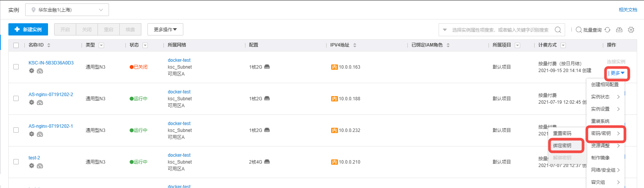Select the AS-nginx-07191202-1 row checkbox
644x188 pixels.
pyautogui.click(x=16, y=130)
